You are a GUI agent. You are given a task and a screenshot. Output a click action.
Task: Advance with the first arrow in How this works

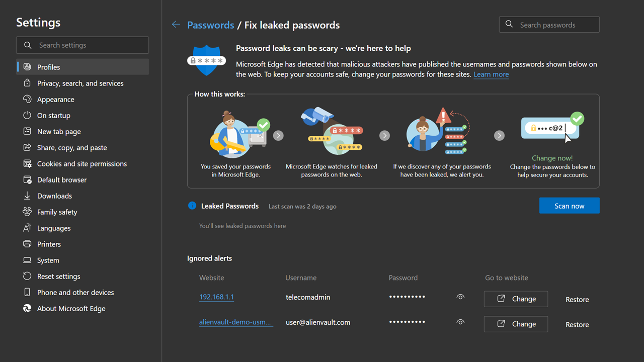point(278,136)
